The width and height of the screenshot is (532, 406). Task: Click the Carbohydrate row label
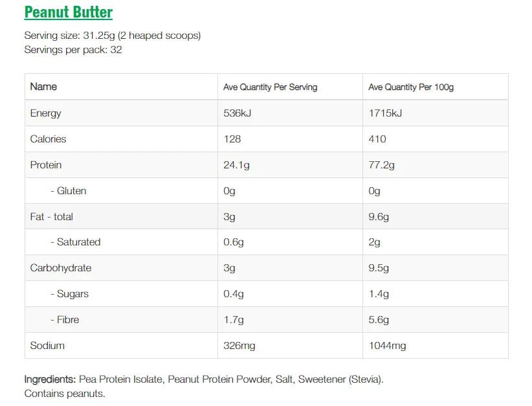coord(61,268)
